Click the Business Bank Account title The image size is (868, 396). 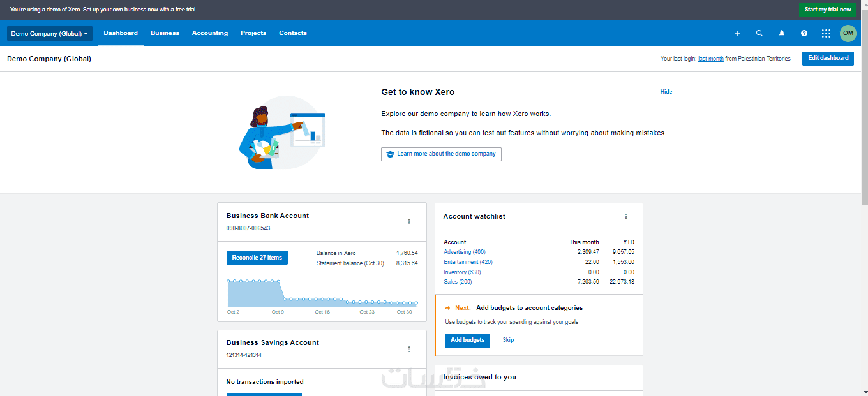coord(267,216)
